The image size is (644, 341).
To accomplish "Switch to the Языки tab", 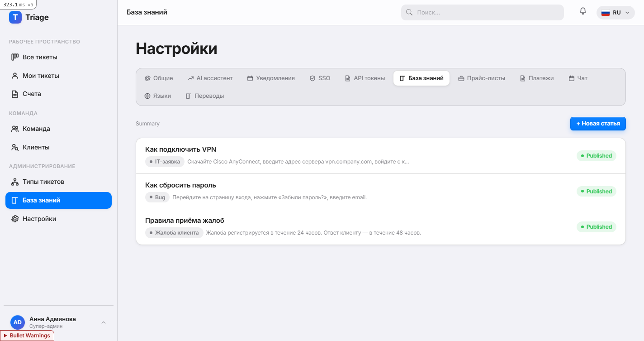I will [158, 96].
